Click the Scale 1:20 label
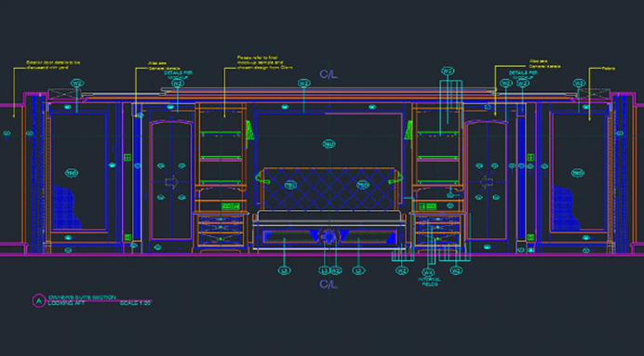 point(136,304)
